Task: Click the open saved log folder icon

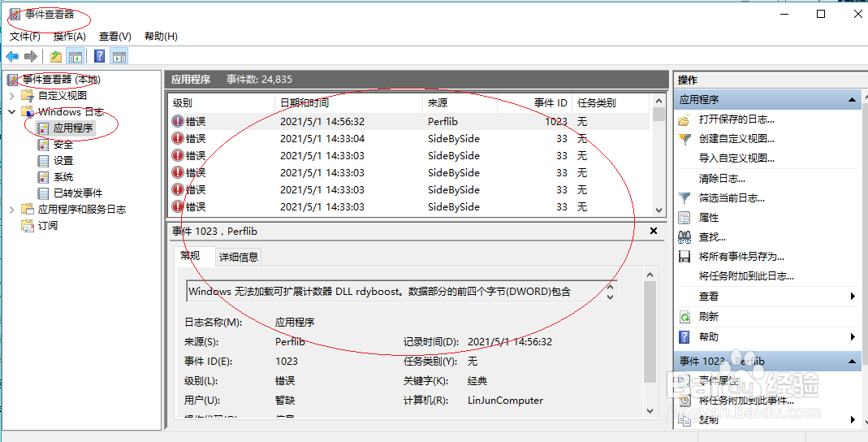Action: pyautogui.click(x=684, y=119)
